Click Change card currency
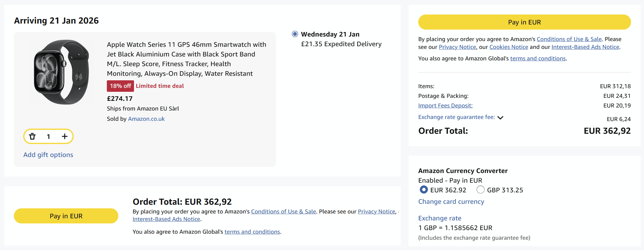Image resolution: width=644 pixels, height=250 pixels. coord(451,202)
